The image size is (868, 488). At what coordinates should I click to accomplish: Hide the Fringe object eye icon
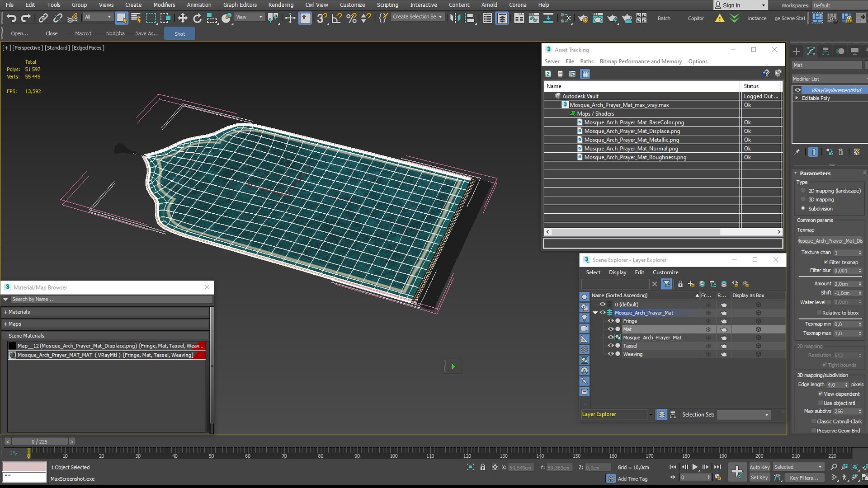tap(610, 321)
